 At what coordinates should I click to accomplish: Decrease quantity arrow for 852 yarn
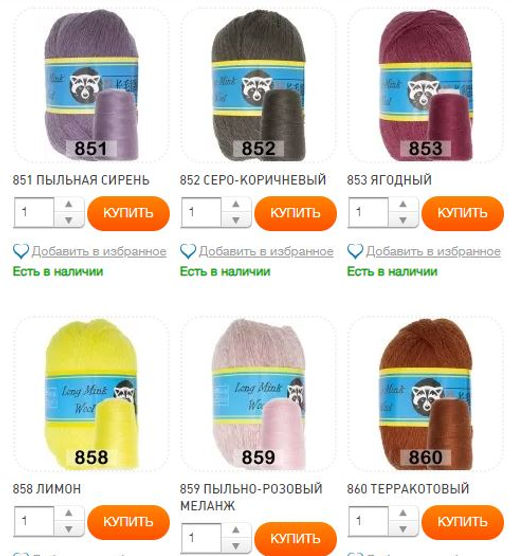236,220
